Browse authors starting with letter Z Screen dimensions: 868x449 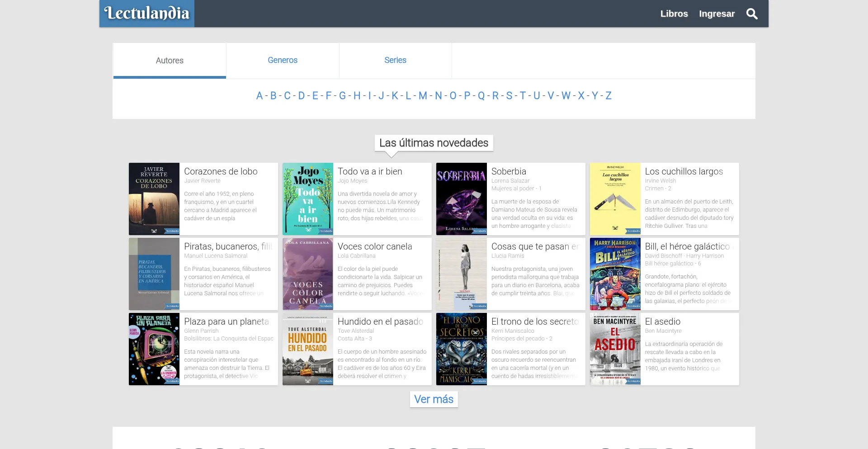(609, 95)
